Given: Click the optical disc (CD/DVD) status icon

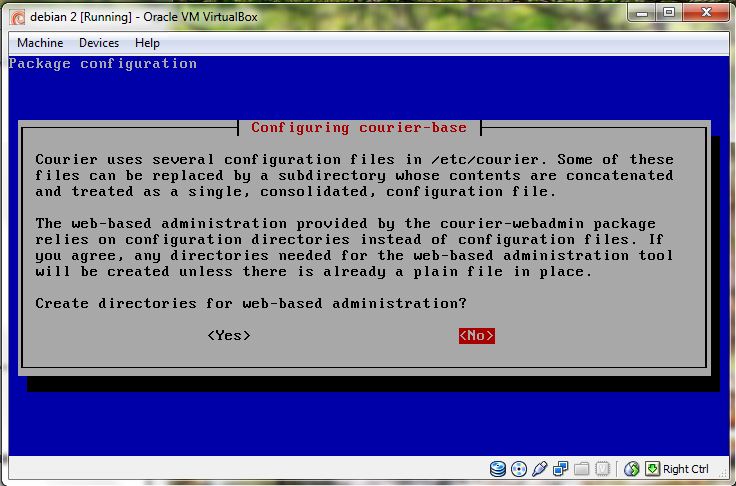Looking at the screenshot, I should 519,469.
